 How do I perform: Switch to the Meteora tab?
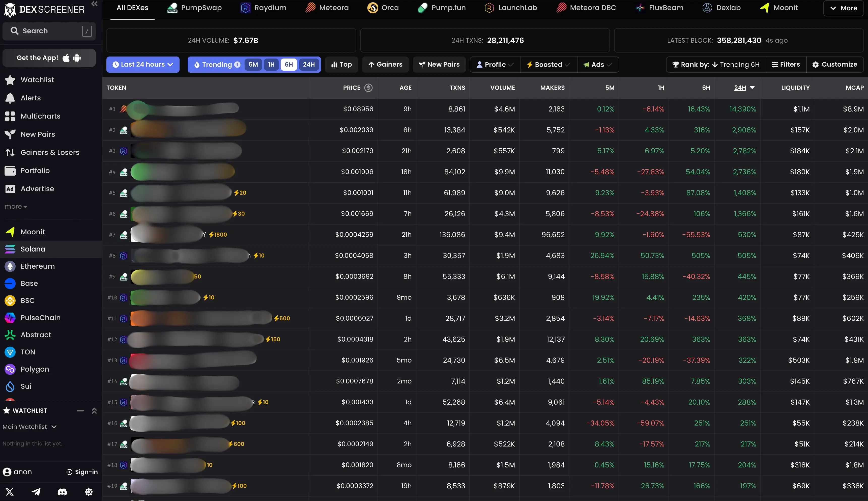[x=327, y=8]
